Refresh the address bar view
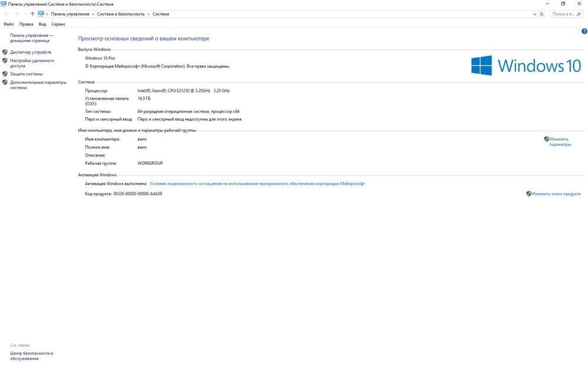The height and width of the screenshot is (368, 588). click(x=542, y=14)
